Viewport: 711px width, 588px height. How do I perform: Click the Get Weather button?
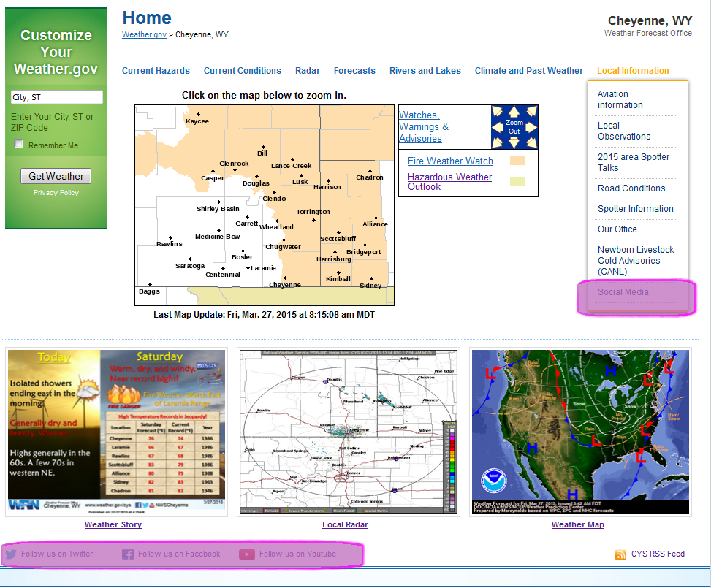56,176
